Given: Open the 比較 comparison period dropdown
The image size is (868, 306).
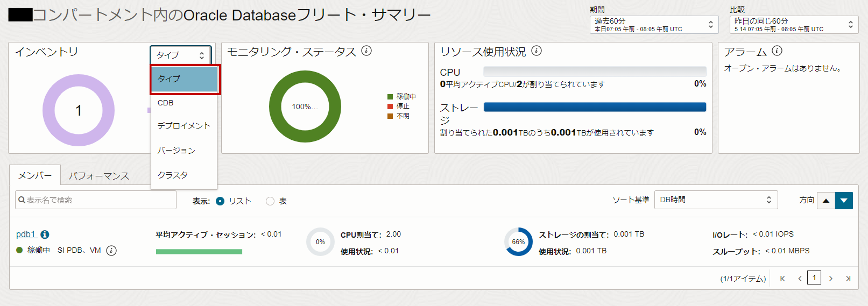Looking at the screenshot, I should 794,25.
